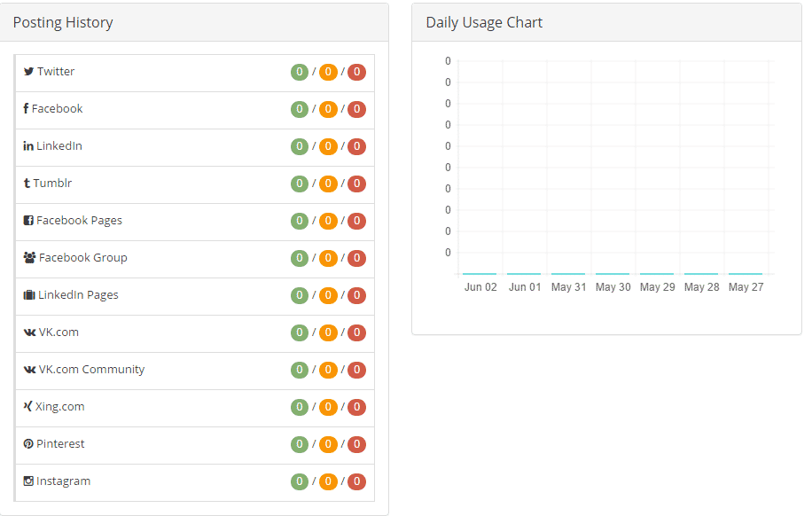Viewport: 812px width, 516px height.
Task: Click Facebook Pages orange count badge
Action: tap(328, 222)
